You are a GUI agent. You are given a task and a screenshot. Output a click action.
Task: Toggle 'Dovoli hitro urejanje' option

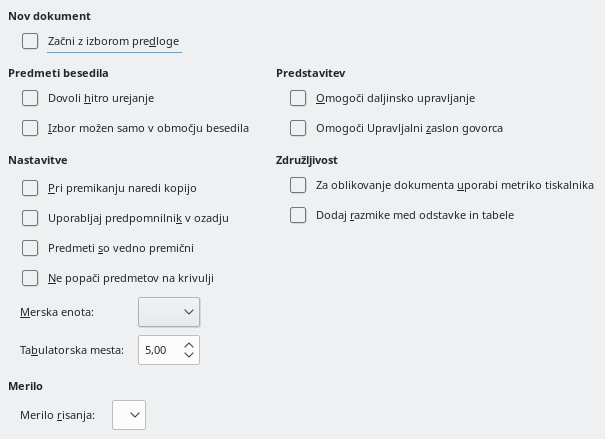click(30, 98)
